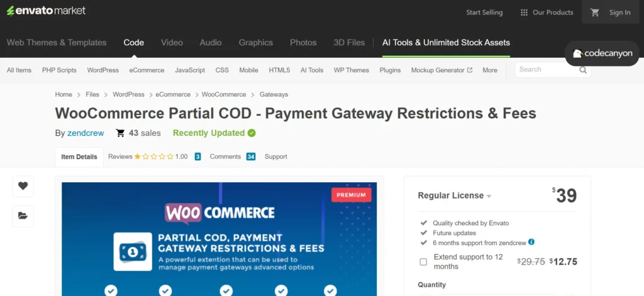The image size is (644, 296).
Task: Add item to collection folder icon
Action: (x=23, y=216)
